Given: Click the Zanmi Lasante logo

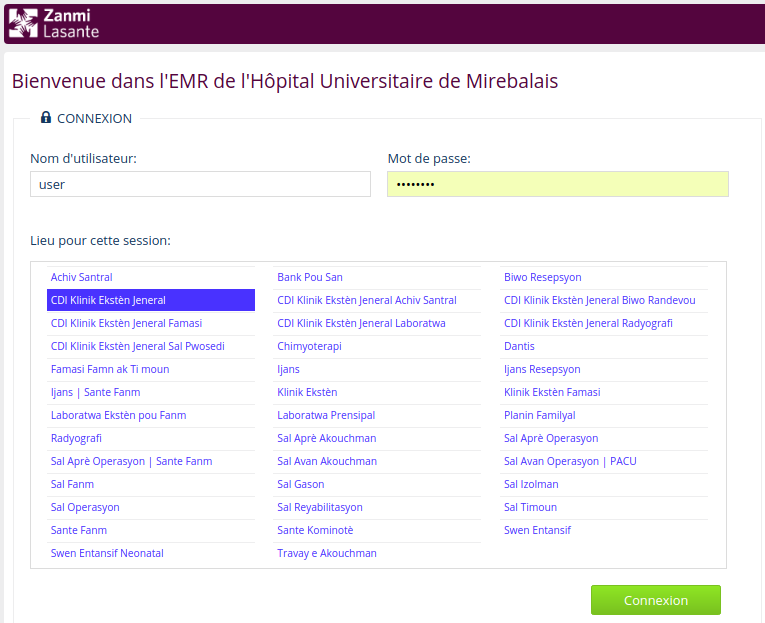Looking at the screenshot, I should pyautogui.click(x=54, y=23).
